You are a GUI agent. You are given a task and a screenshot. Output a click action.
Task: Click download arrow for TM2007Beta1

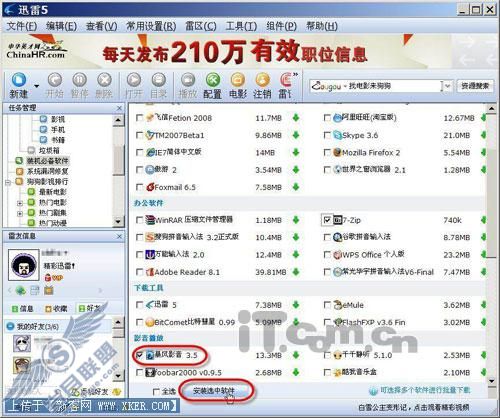(296, 135)
